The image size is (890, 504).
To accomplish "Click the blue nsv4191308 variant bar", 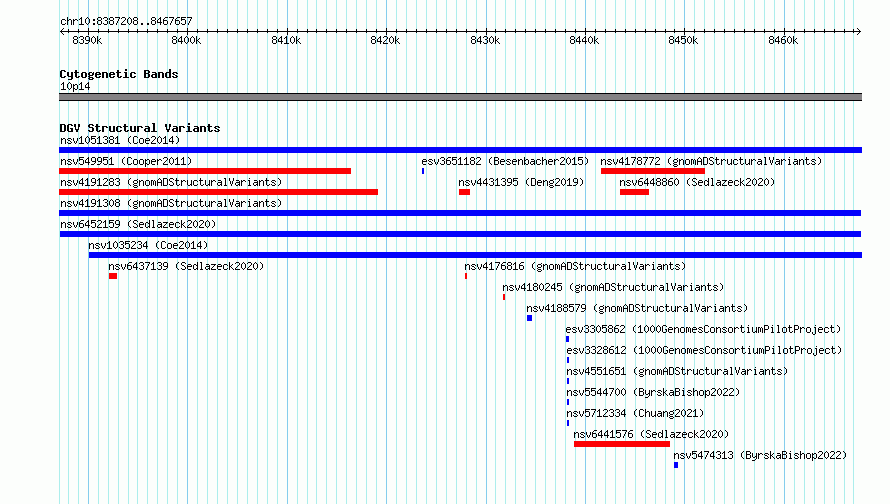I will (x=460, y=213).
